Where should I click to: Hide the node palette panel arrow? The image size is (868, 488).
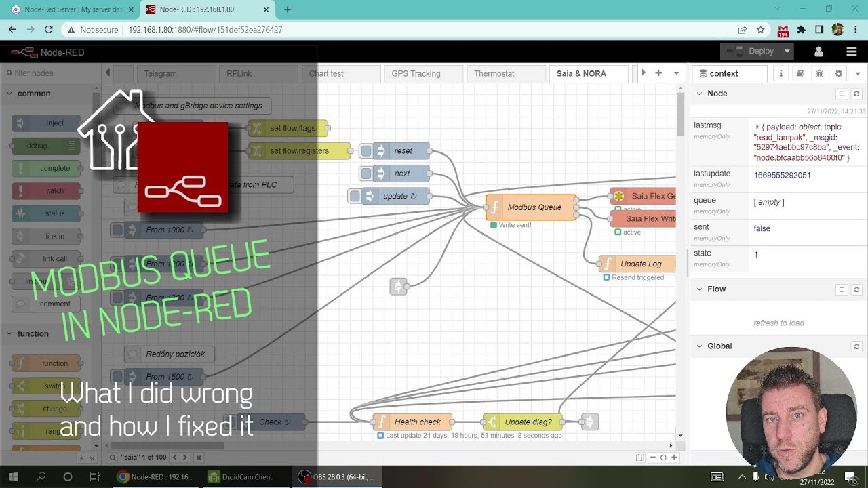[x=107, y=73]
